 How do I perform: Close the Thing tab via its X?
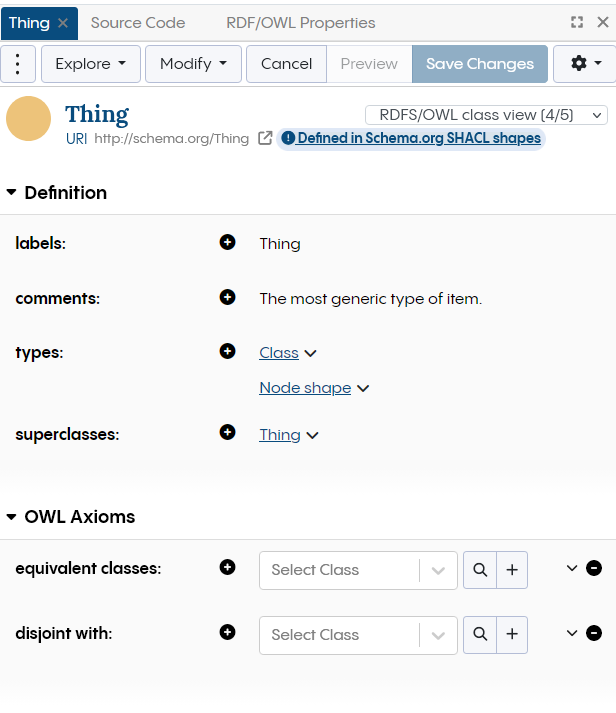coord(63,23)
